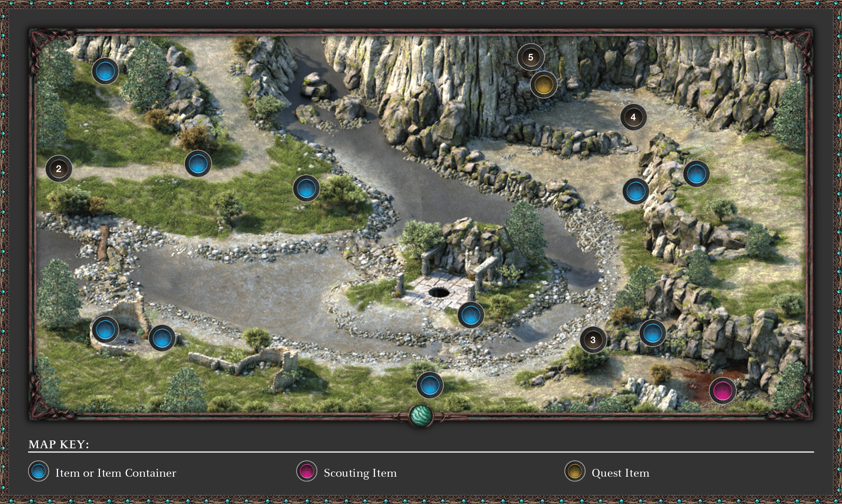Click the yellow legend icon for Quest Item
This screenshot has height=504, width=842.
pos(575,471)
